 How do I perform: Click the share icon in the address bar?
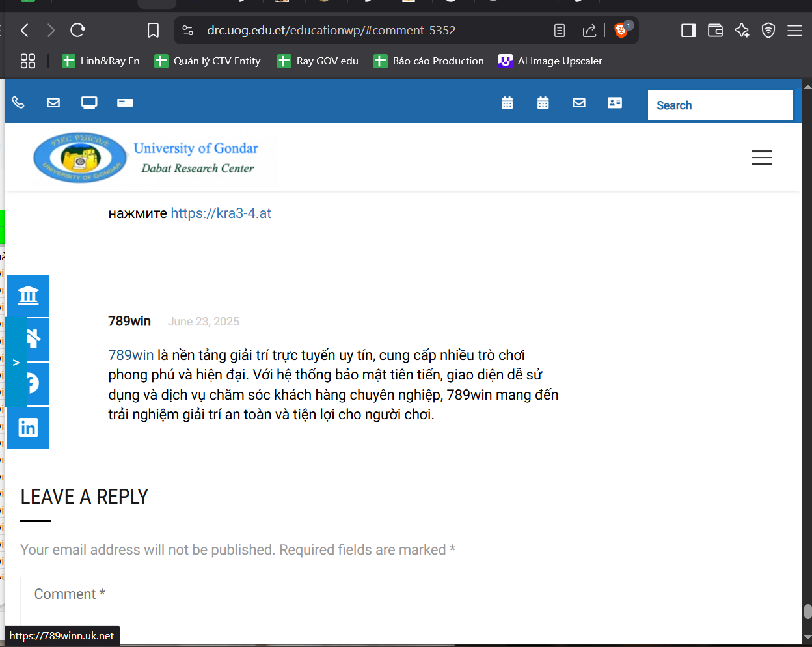pos(589,30)
